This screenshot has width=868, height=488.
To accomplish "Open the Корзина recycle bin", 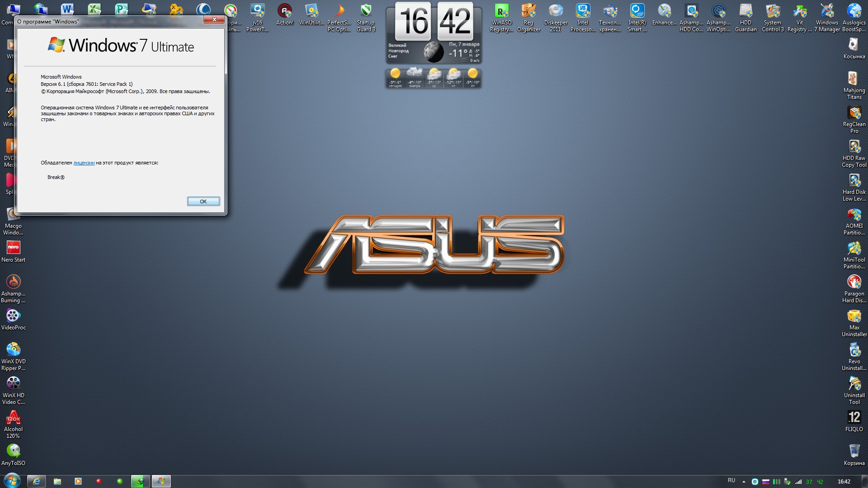I will pyautogui.click(x=854, y=455).
